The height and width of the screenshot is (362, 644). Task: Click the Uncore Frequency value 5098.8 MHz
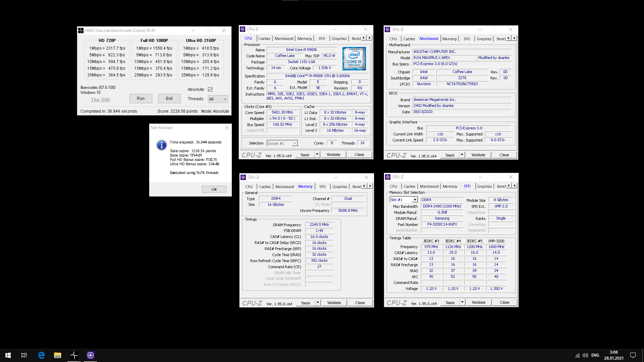(348, 211)
